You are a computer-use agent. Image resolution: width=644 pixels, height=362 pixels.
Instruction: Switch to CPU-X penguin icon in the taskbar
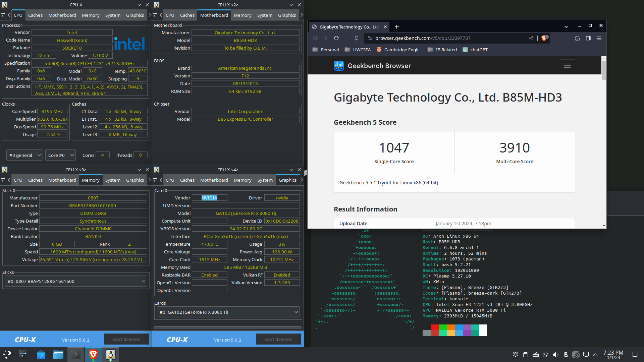111,355
